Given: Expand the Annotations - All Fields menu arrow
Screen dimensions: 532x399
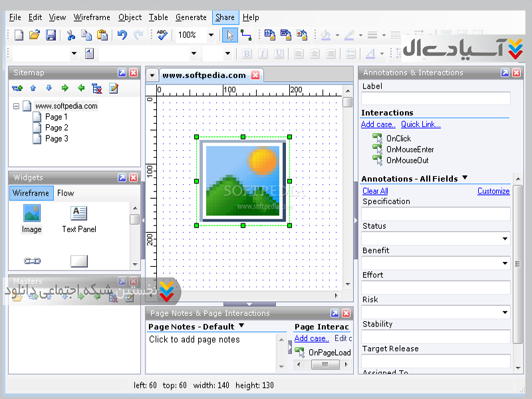Looking at the screenshot, I should point(464,178).
